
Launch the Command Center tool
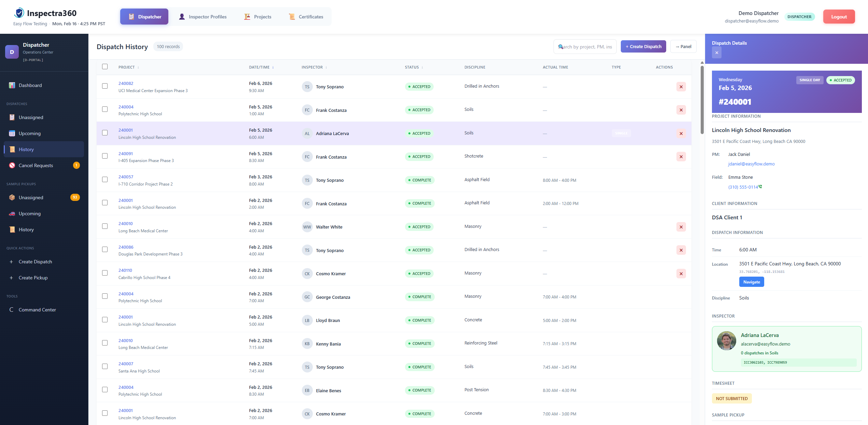37,309
